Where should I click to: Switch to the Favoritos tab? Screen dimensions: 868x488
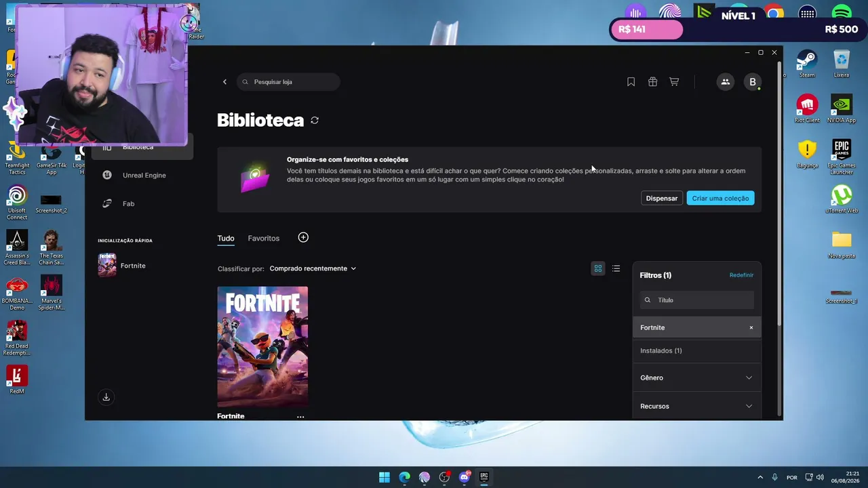(x=264, y=239)
